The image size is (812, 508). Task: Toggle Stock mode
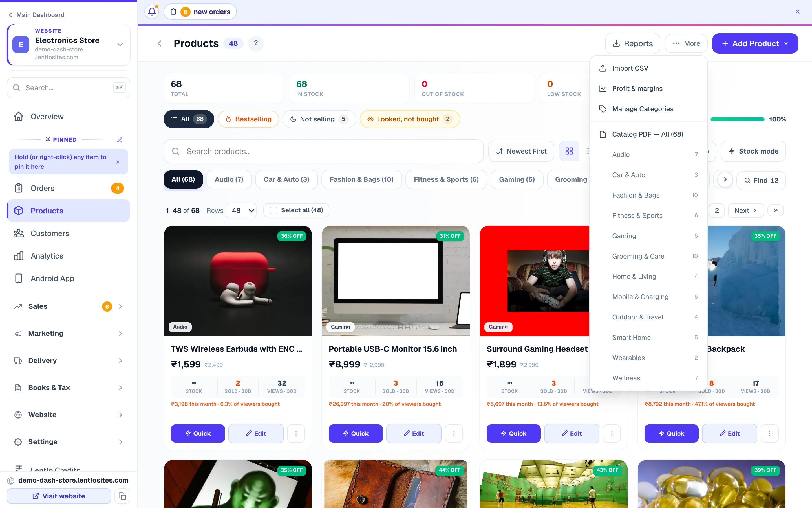(753, 151)
